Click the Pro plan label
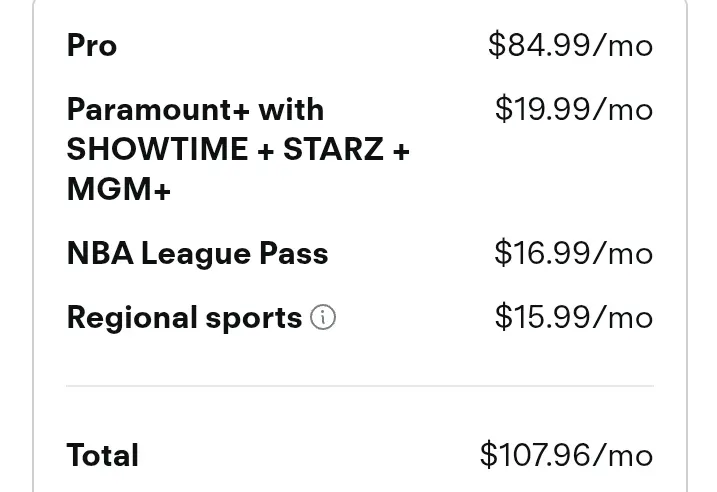Image resolution: width=717 pixels, height=492 pixels. click(x=92, y=45)
